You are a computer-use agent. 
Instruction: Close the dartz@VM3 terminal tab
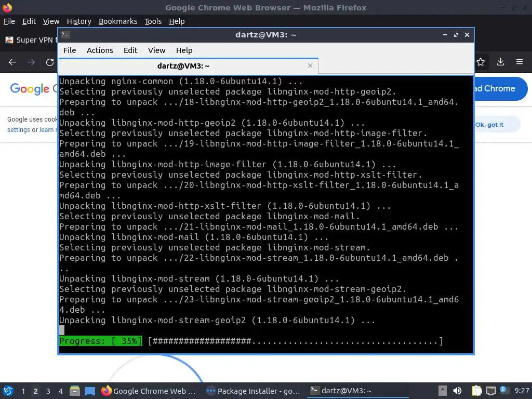310,65
